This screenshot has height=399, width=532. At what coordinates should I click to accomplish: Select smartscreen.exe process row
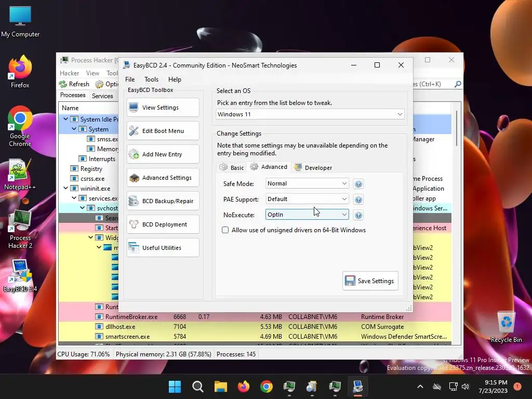click(x=255, y=337)
